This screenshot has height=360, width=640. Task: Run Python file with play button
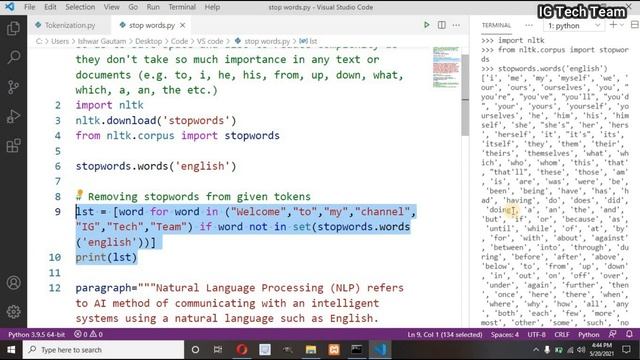[x=427, y=25]
